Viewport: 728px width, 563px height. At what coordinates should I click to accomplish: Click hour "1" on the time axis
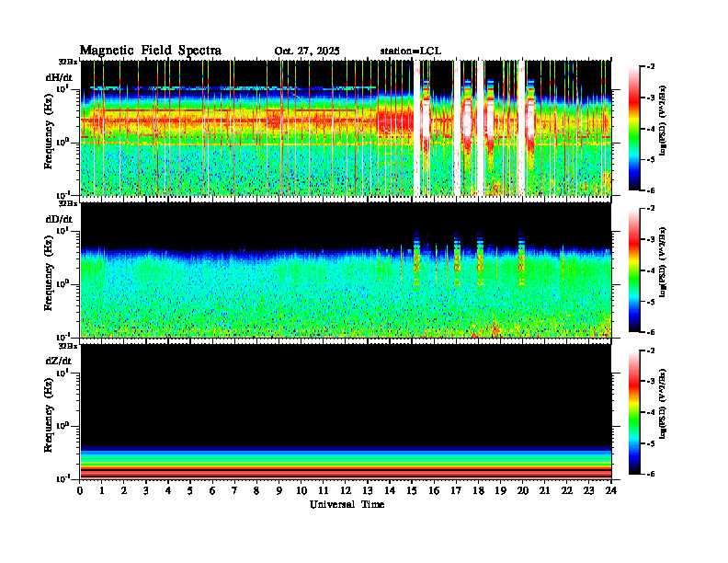coord(102,490)
